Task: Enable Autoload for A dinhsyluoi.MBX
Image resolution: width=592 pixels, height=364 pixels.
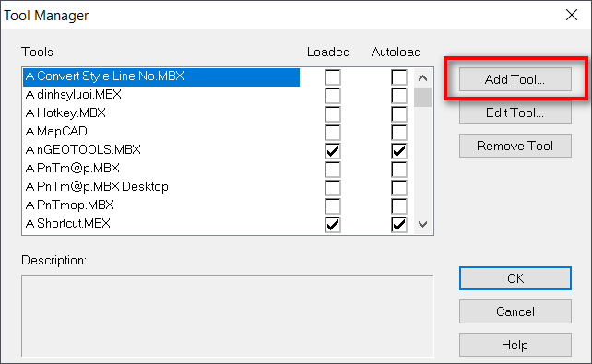Action: pos(399,96)
